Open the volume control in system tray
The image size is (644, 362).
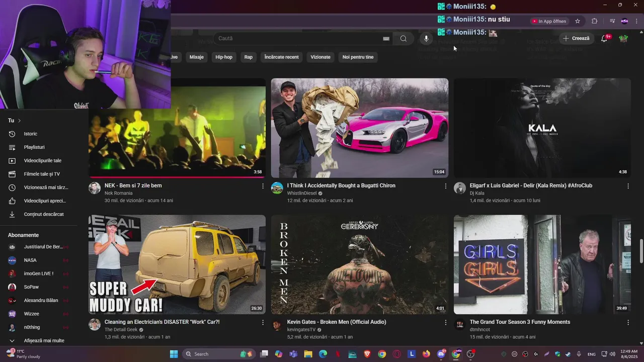[x=612, y=354]
